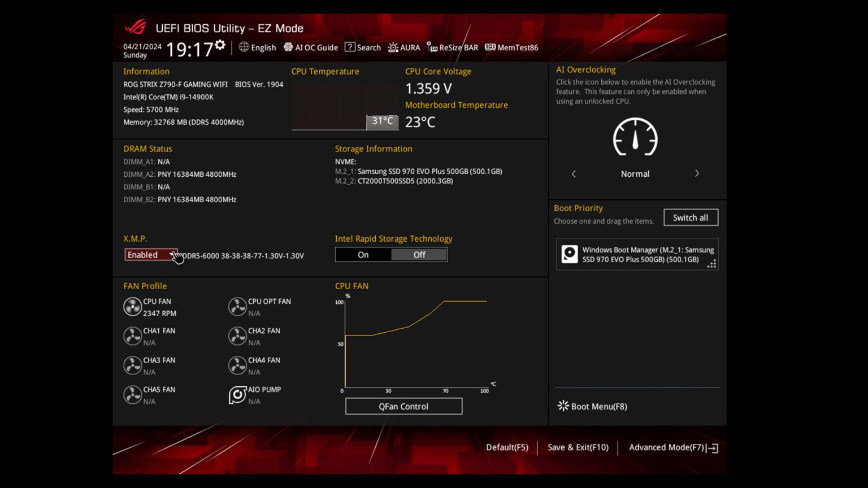The image size is (868, 488).
Task: Click 'Memory: 32768 MB (DDR5 4000MHz)' text
Action: tap(184, 122)
